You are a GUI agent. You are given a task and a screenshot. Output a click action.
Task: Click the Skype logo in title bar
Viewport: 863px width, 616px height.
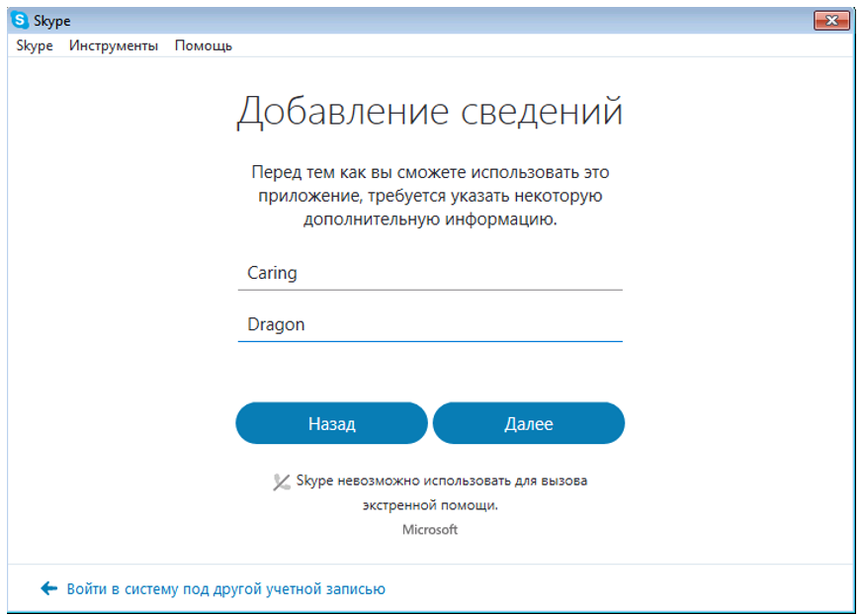pyautogui.click(x=20, y=21)
